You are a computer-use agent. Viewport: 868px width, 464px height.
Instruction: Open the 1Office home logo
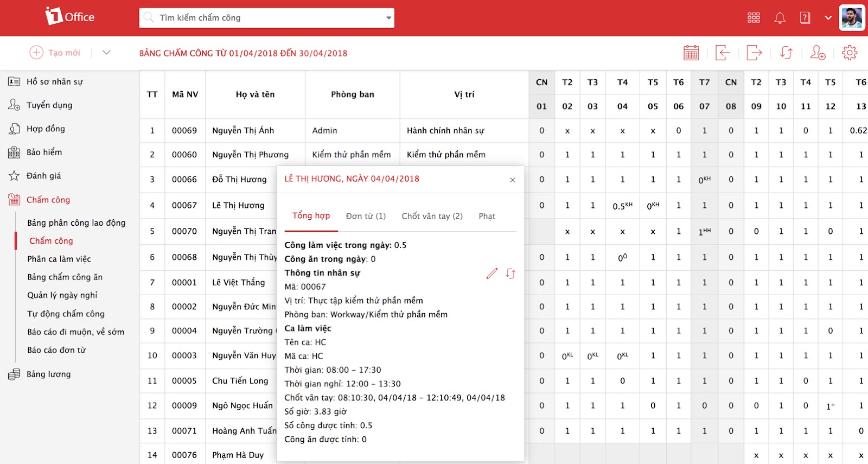click(x=69, y=16)
